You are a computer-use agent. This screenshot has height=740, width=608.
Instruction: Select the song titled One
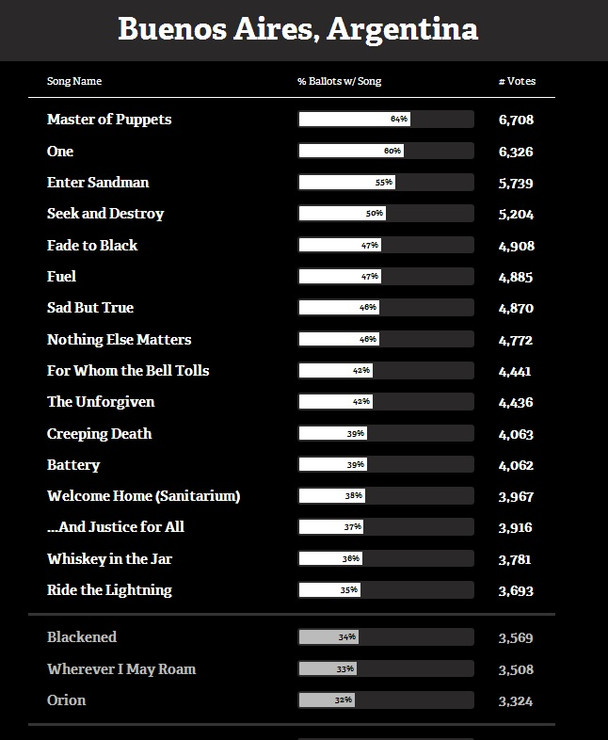tap(60, 151)
